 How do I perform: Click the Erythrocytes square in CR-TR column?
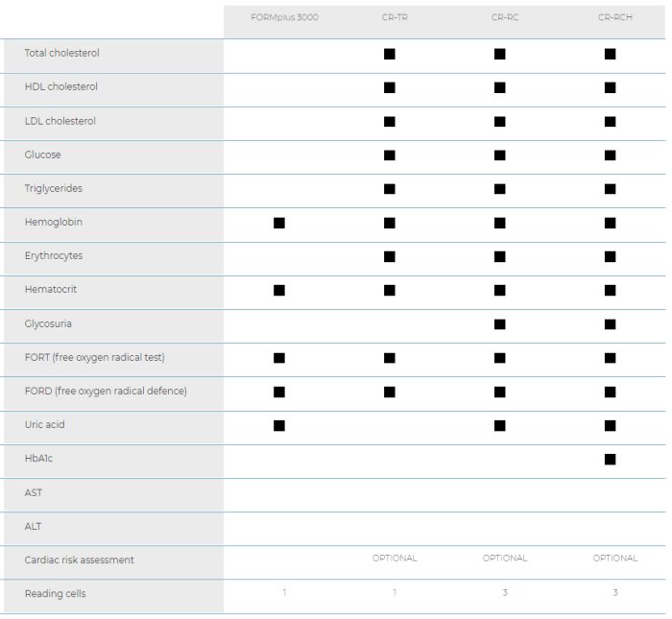point(389,256)
